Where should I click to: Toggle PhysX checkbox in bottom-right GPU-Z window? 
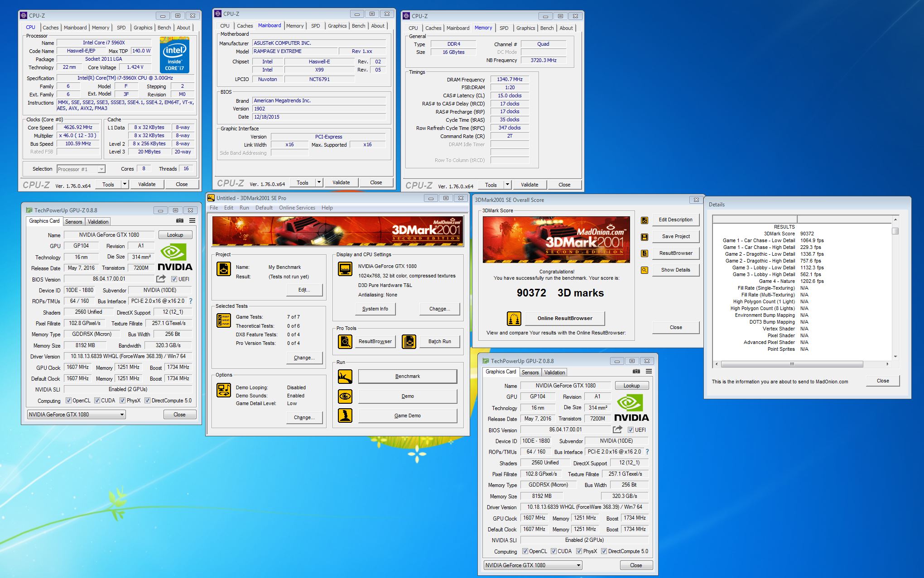[x=579, y=551]
